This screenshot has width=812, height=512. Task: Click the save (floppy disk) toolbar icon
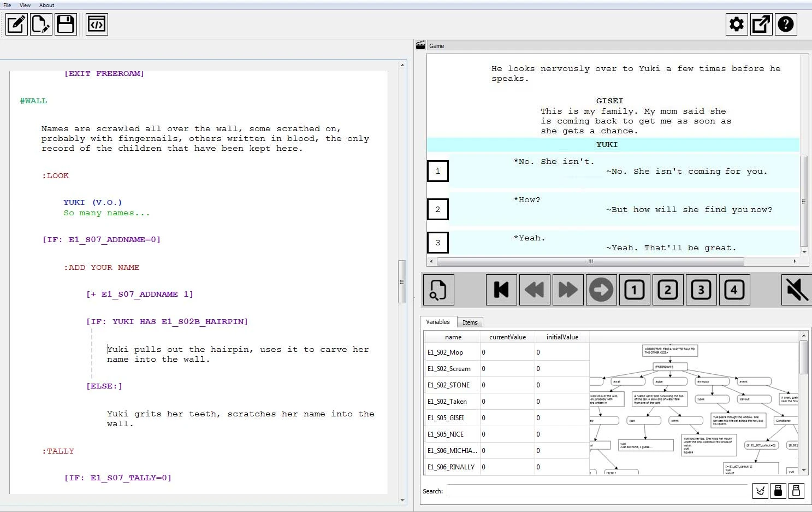pyautogui.click(x=66, y=25)
